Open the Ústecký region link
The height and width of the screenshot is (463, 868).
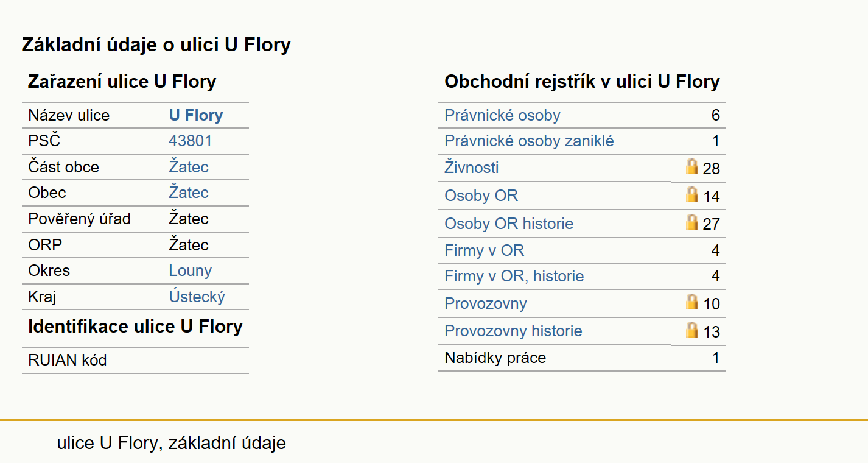pos(197,297)
